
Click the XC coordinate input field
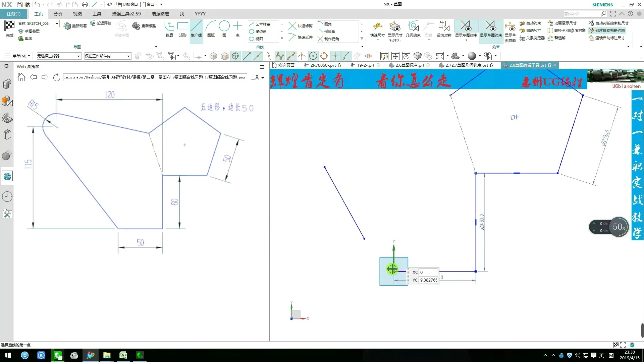428,272
